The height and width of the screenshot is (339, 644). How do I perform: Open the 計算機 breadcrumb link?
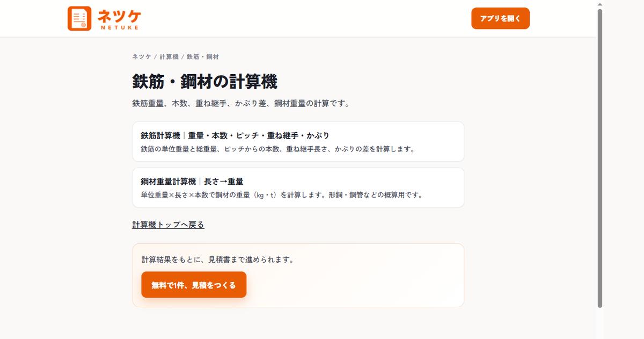[x=169, y=56]
